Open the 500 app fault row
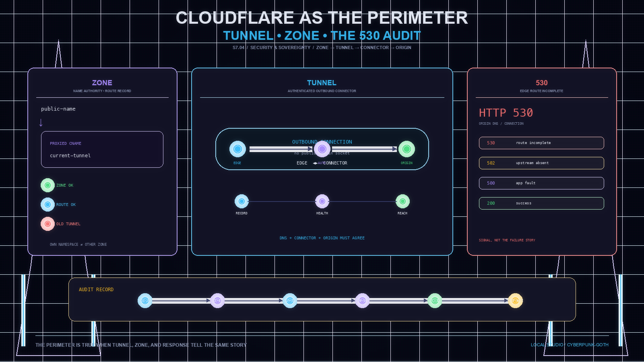 tap(541, 183)
